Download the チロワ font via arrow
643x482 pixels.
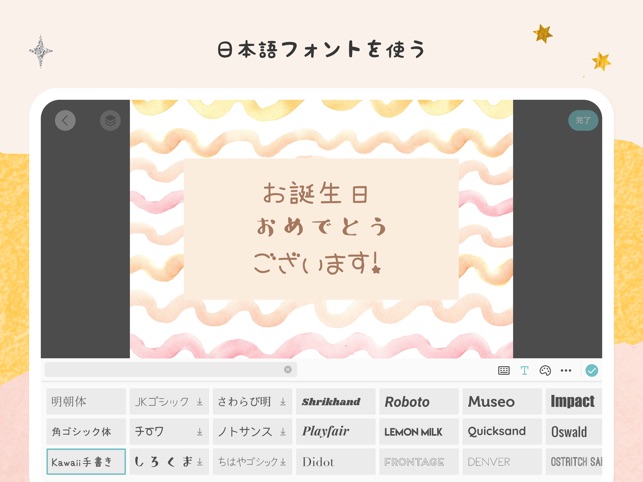(199, 432)
